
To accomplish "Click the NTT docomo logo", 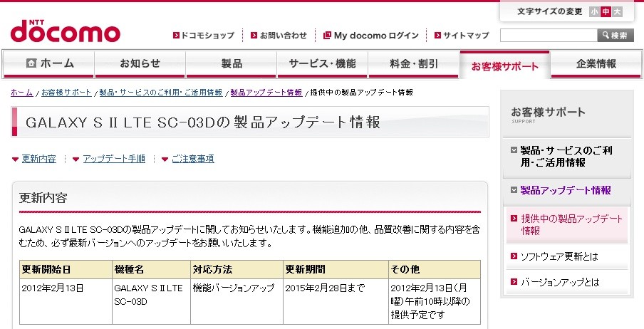I will click(66, 31).
